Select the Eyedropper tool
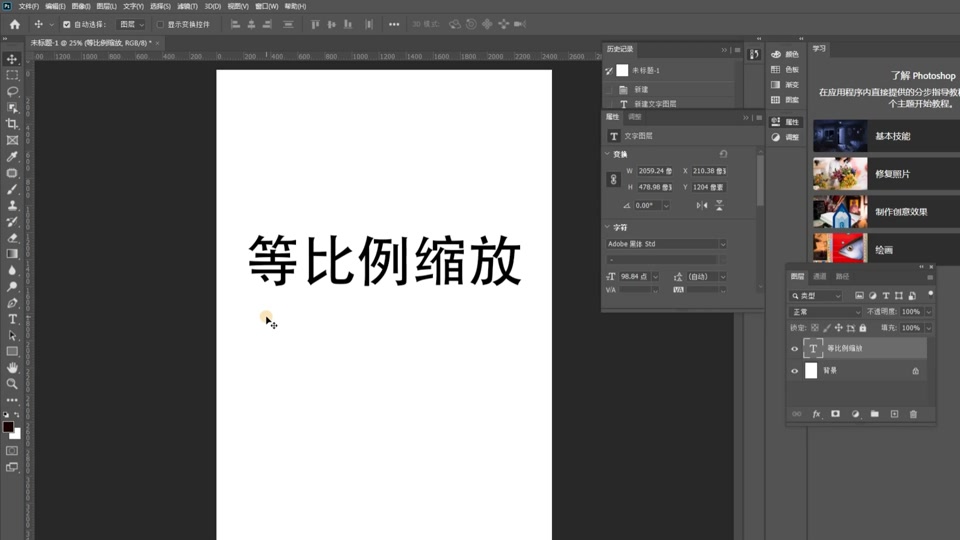Image resolution: width=960 pixels, height=540 pixels. pyautogui.click(x=12, y=156)
